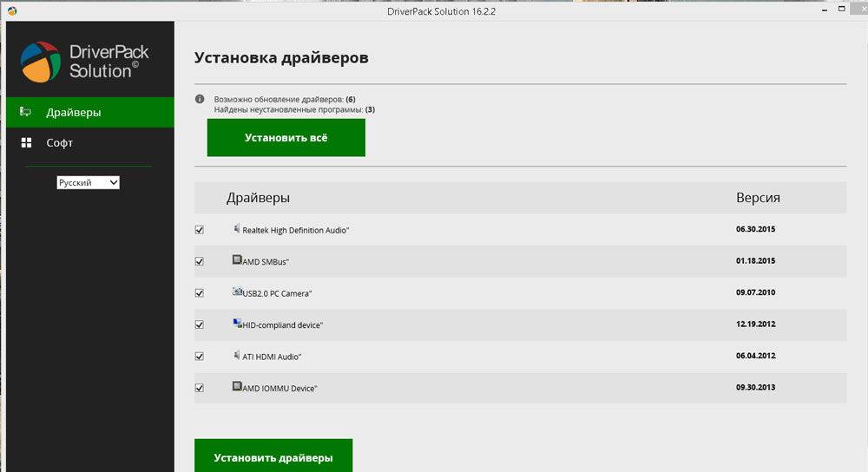Viewport: 868px width, 472px height.
Task: Click the Драйверы column header
Action: pyautogui.click(x=258, y=198)
